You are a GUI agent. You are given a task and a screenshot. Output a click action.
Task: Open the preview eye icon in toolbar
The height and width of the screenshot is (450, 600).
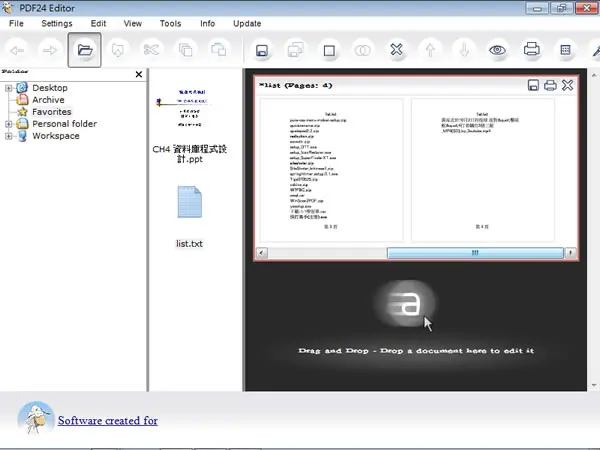(x=497, y=50)
